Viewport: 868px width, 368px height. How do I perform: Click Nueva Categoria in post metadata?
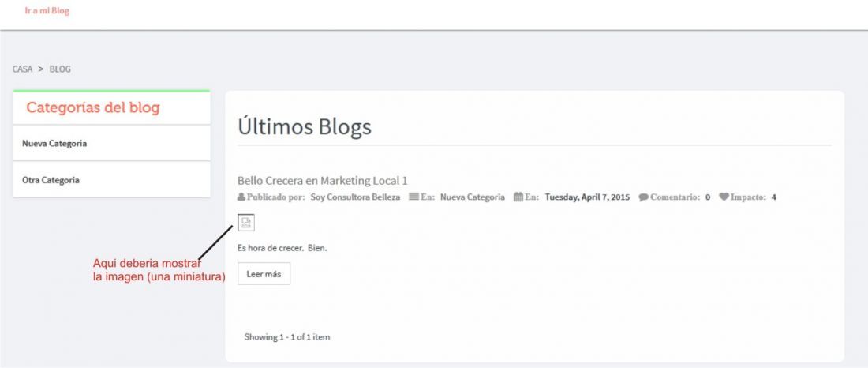tap(473, 197)
